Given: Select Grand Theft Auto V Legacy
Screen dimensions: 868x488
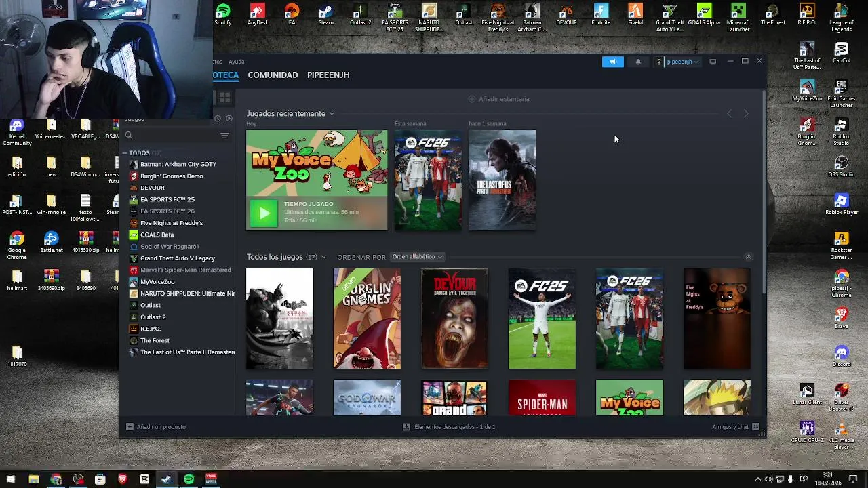Looking at the screenshot, I should point(178,258).
